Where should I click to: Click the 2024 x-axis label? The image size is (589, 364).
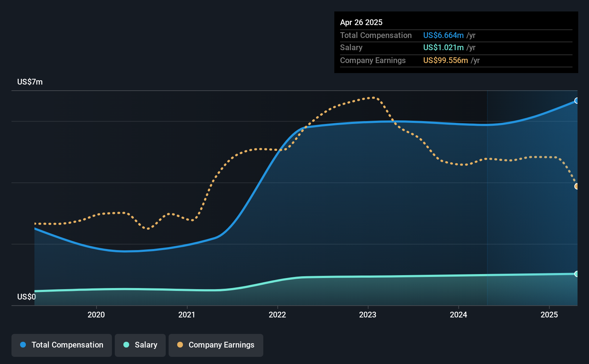point(458,315)
